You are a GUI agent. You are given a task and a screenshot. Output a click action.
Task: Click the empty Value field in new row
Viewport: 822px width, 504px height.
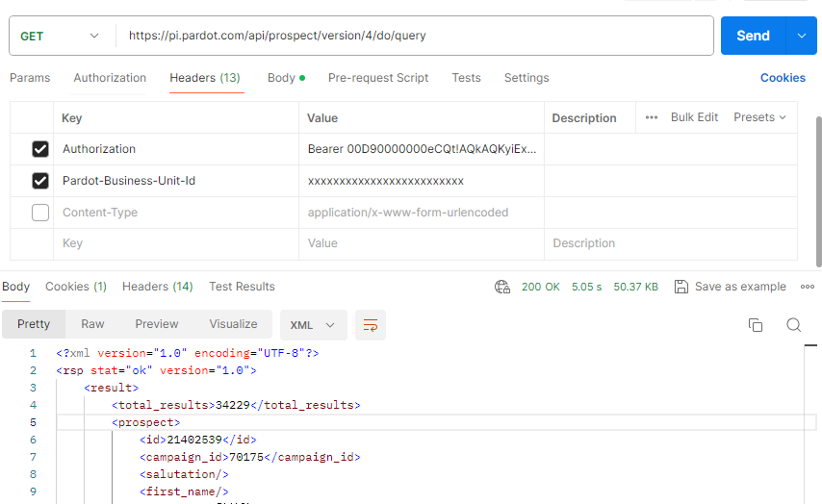click(x=422, y=243)
